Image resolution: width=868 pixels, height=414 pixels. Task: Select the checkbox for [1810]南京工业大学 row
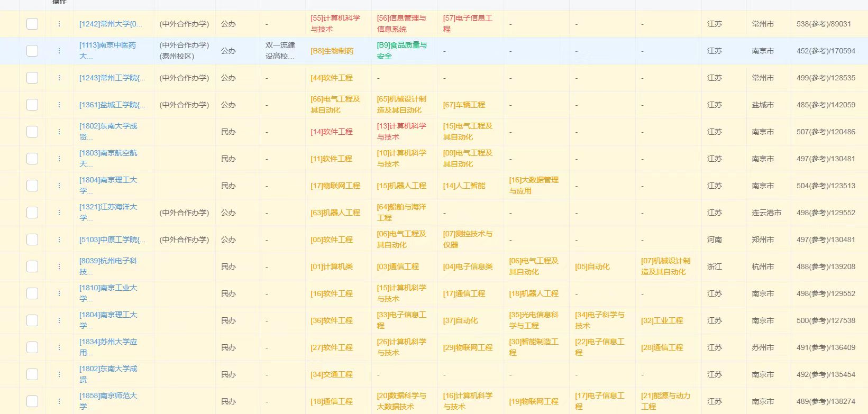32,293
